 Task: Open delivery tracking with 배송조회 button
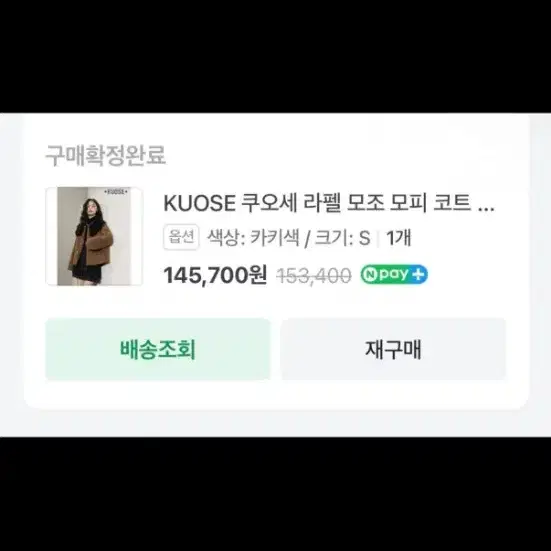[x=158, y=349]
